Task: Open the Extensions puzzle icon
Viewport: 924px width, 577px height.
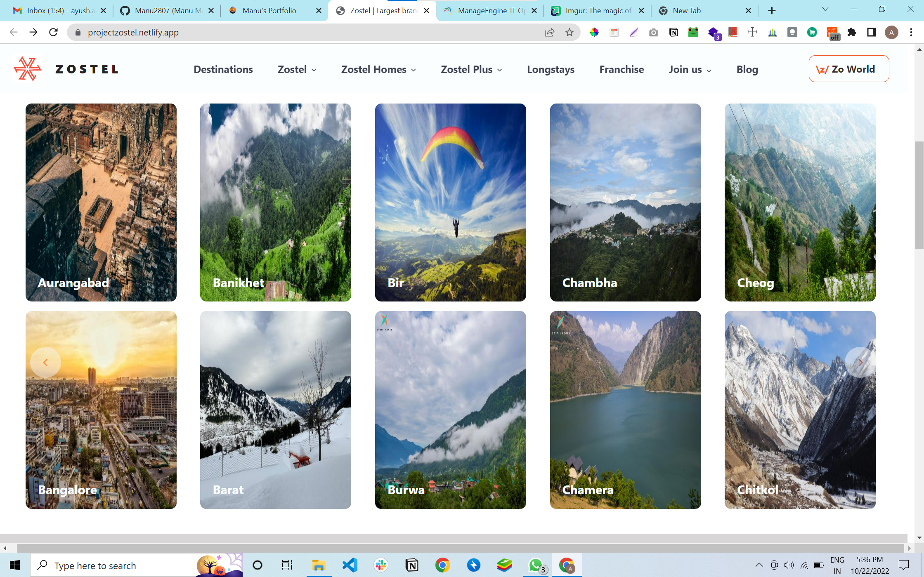Action: click(852, 32)
